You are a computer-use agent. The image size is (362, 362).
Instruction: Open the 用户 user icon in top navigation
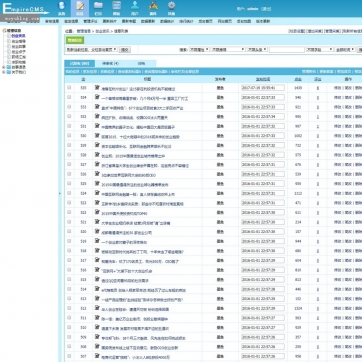(x=135, y=8)
